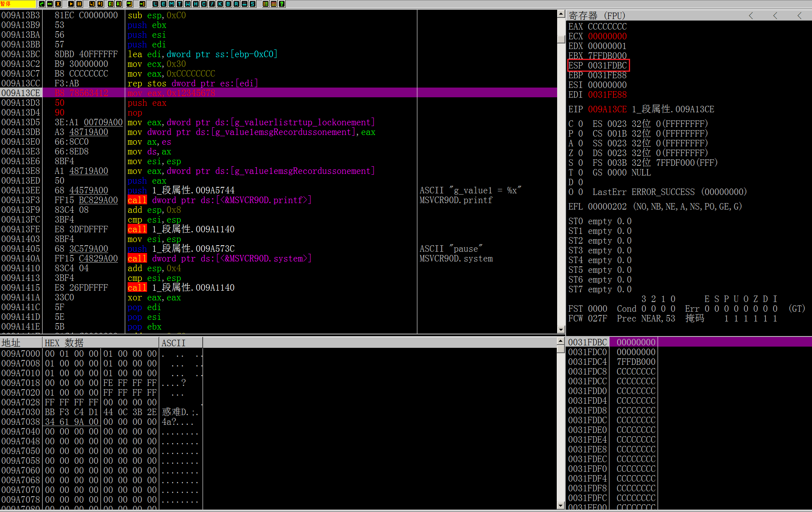Viewport: 812px width, 512px height.
Task: Open the Handles (H) icon
Action: 196,4
